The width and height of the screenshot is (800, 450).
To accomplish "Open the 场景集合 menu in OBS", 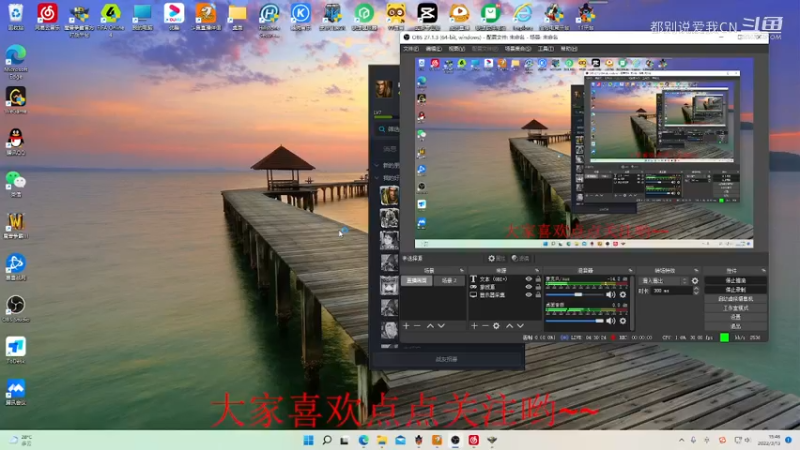I will [x=517, y=49].
